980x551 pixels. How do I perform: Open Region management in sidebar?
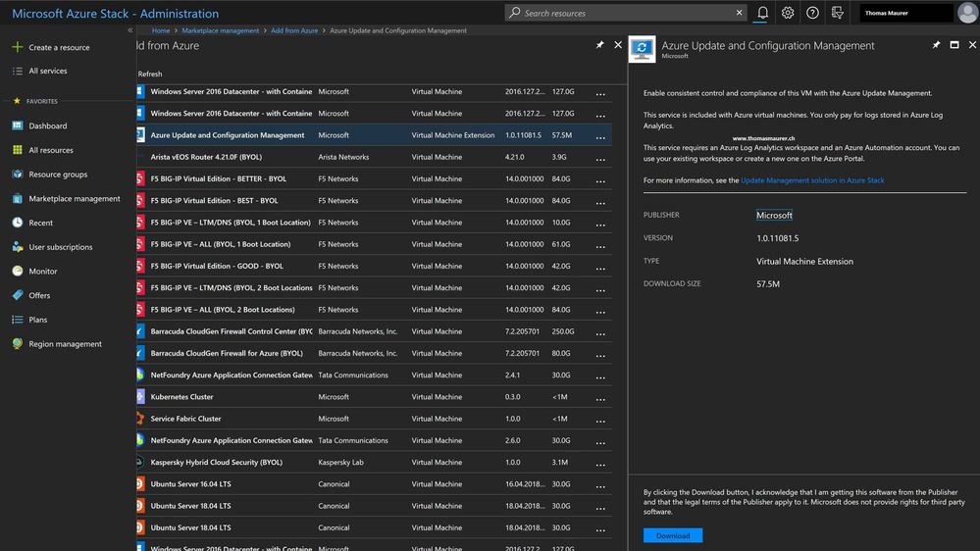tap(65, 344)
